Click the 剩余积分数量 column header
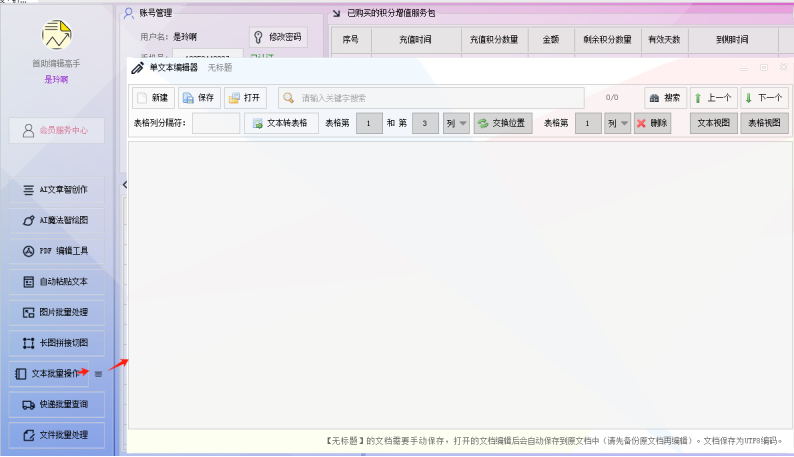794x457 pixels. point(608,40)
